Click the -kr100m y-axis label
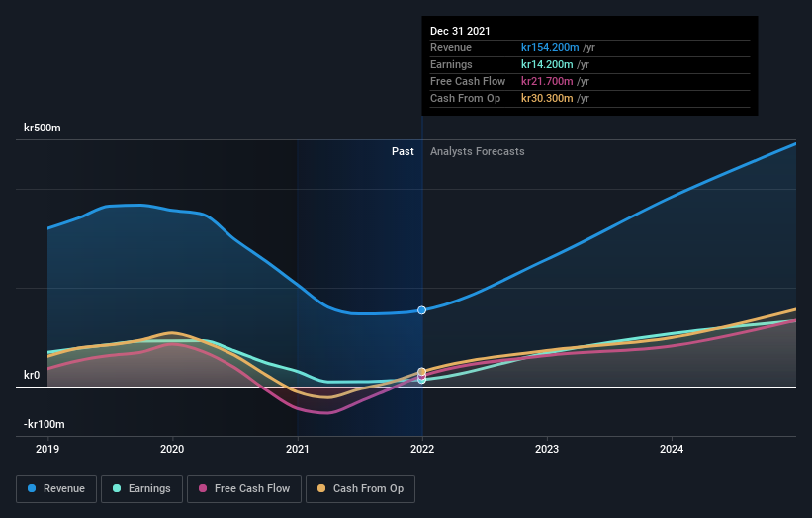This screenshot has height=518, width=812. [45, 424]
